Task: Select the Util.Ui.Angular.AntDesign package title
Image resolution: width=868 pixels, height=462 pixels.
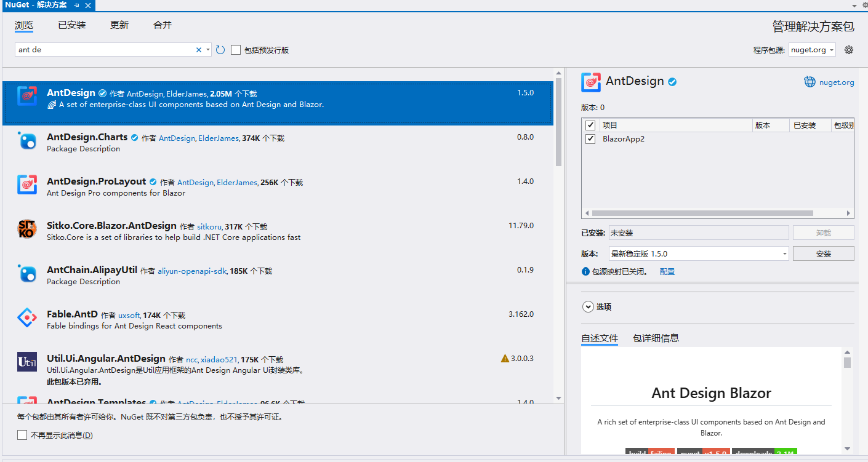Action: point(106,359)
